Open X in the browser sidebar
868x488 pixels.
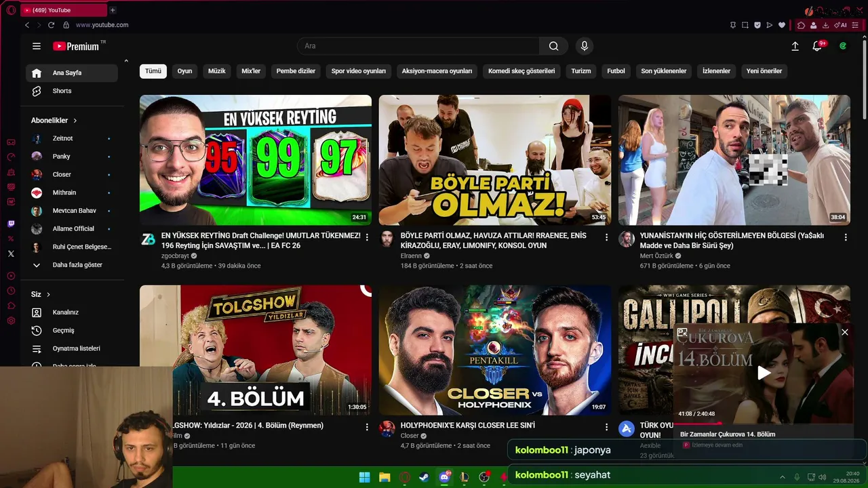tap(11, 253)
